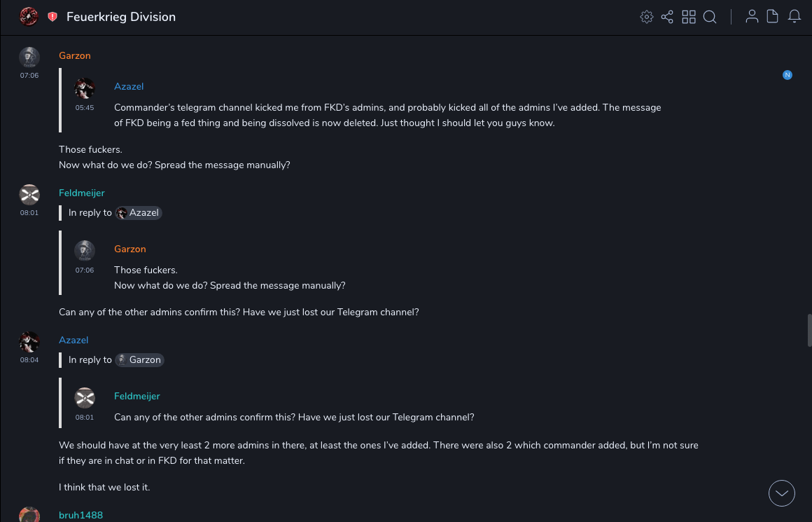The width and height of the screenshot is (812, 522).
Task: Click the 08:04 timestamp under Azazel's avatar
Action: (x=29, y=360)
